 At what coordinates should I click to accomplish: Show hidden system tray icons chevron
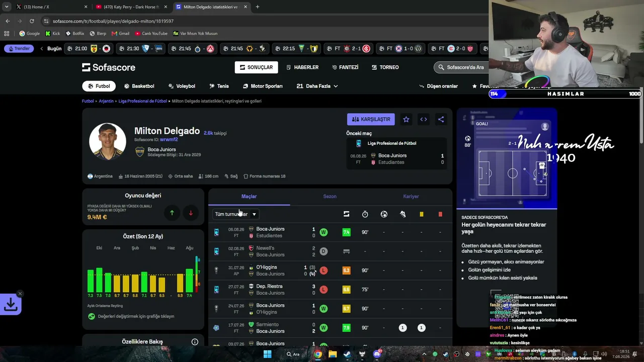tap(424, 354)
